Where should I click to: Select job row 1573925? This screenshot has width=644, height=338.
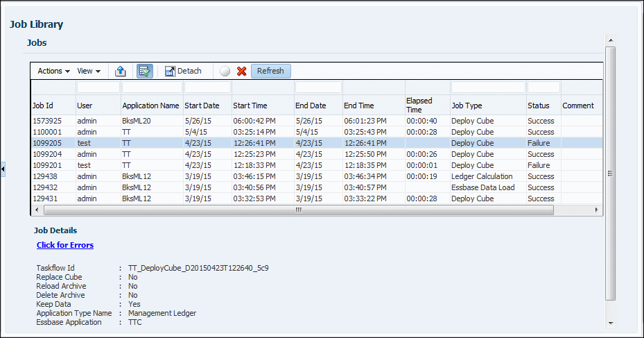coord(317,121)
